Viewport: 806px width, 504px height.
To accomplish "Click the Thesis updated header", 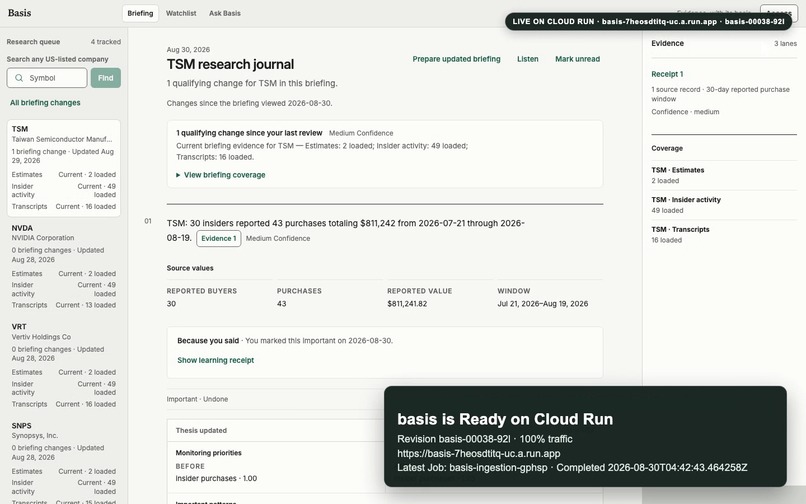I will [x=201, y=430].
